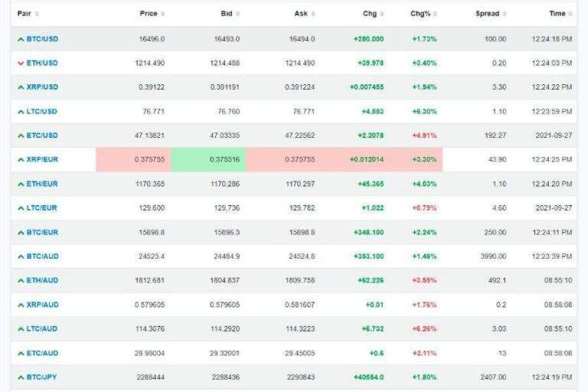Open the XRP/EUR pair link

pos(42,159)
